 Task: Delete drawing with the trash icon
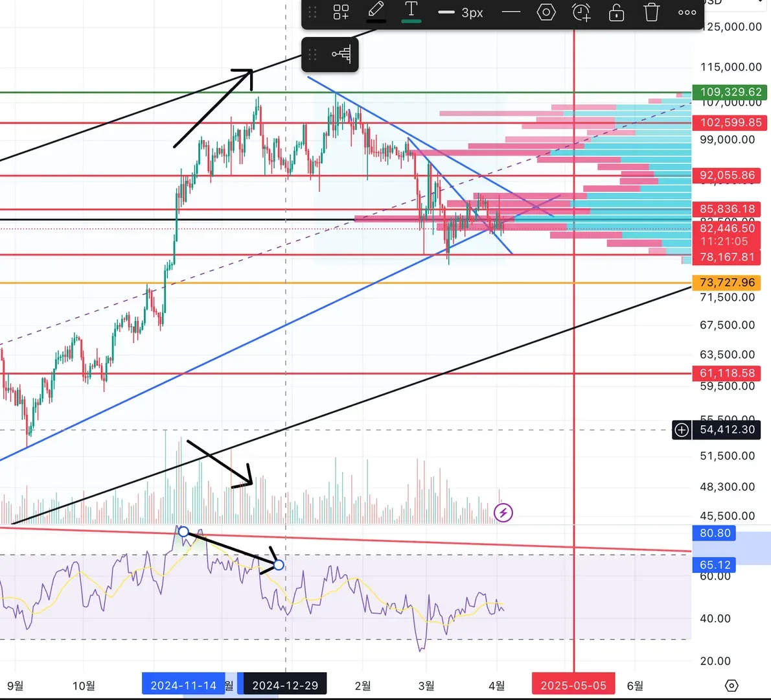(652, 12)
